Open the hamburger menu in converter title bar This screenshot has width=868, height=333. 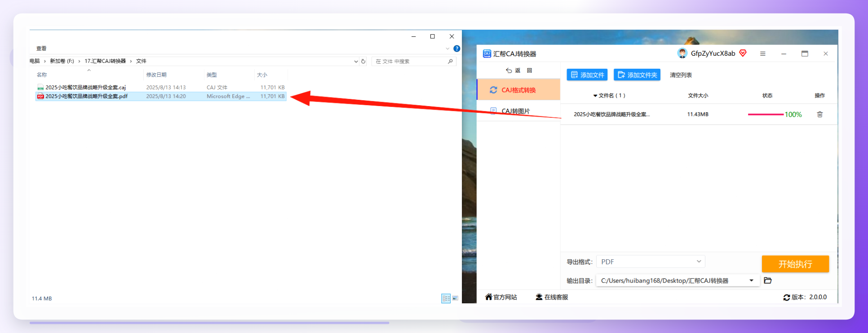[x=762, y=53]
